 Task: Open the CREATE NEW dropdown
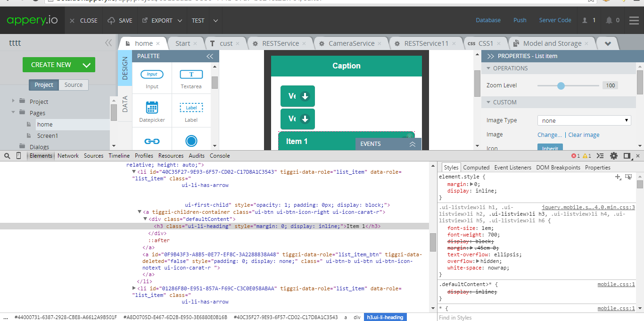87,65
